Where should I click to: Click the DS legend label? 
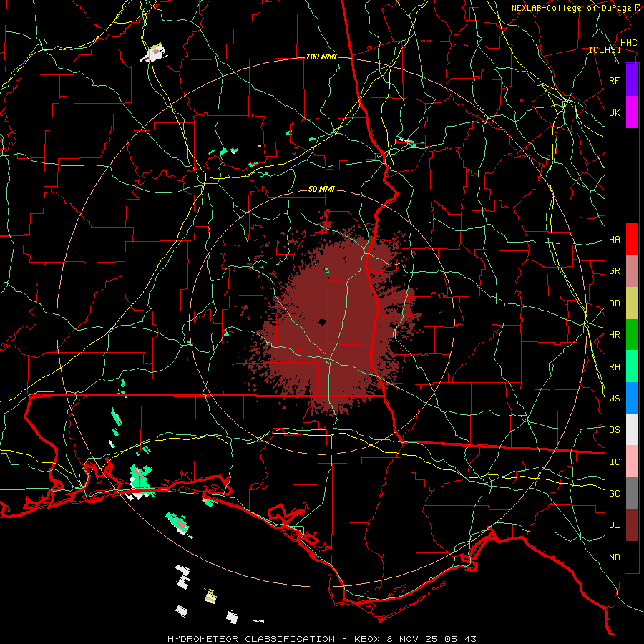coord(615,430)
